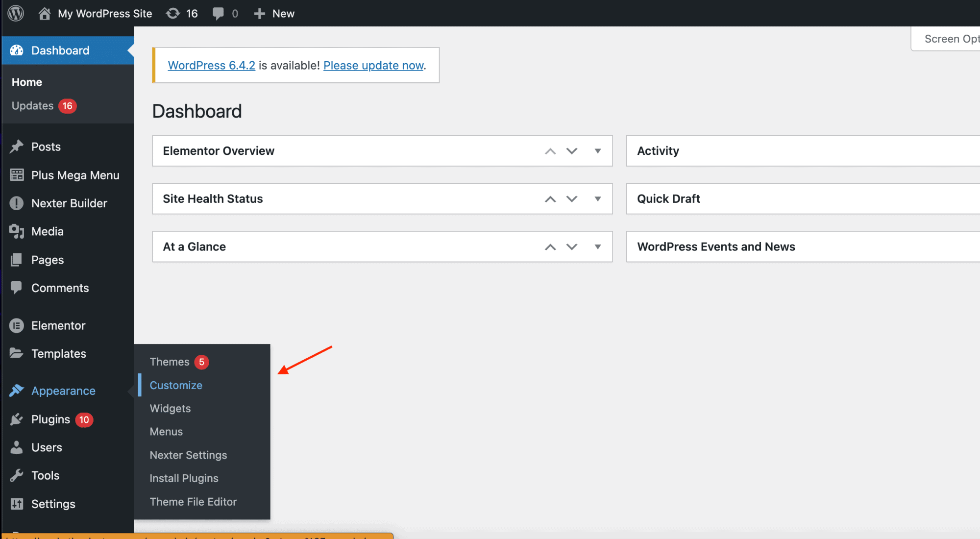Viewport: 980px width, 539px height.
Task: Click the Templates folder icon
Action: pos(17,353)
